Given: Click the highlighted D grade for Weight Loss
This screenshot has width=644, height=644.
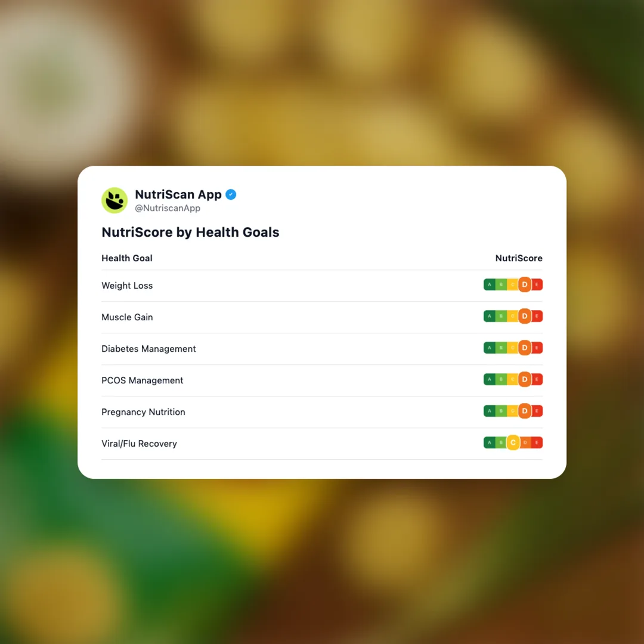Looking at the screenshot, I should 525,285.
